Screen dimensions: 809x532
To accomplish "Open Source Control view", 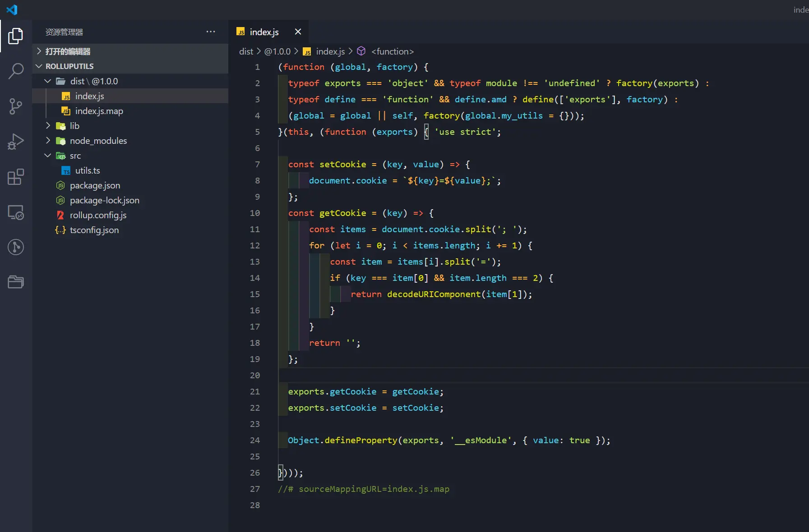I will [x=16, y=106].
